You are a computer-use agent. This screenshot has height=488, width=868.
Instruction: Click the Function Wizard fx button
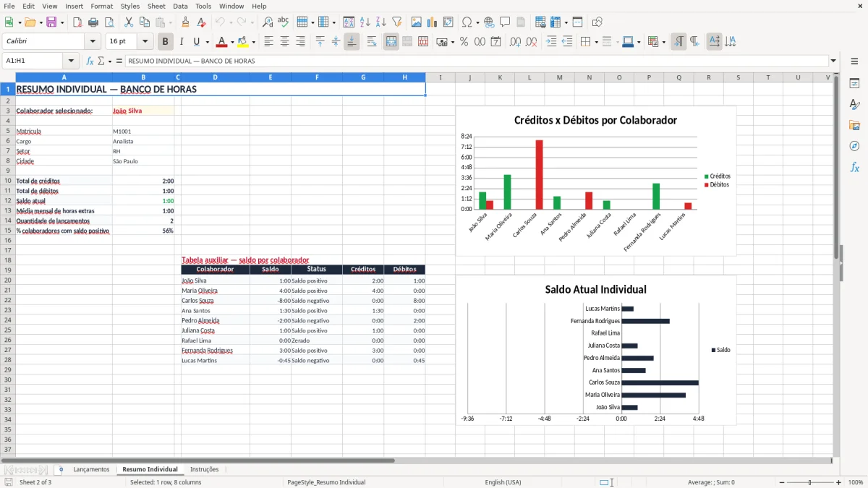click(90, 61)
